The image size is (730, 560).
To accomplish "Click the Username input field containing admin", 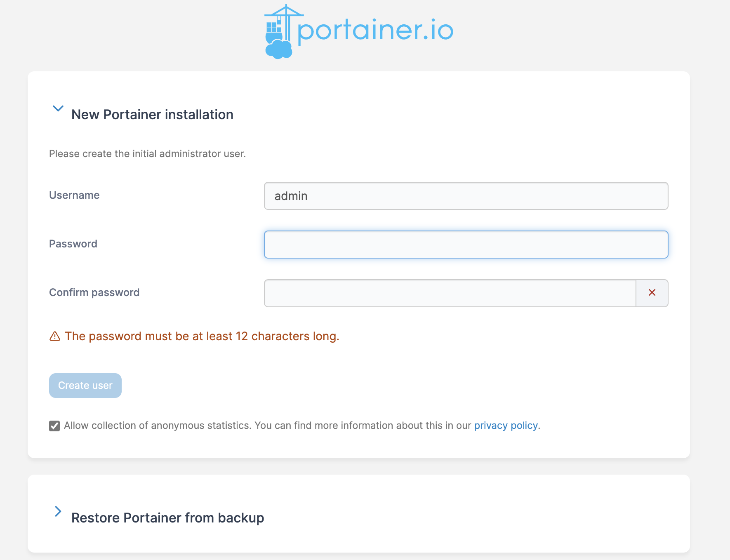I will coord(466,196).
